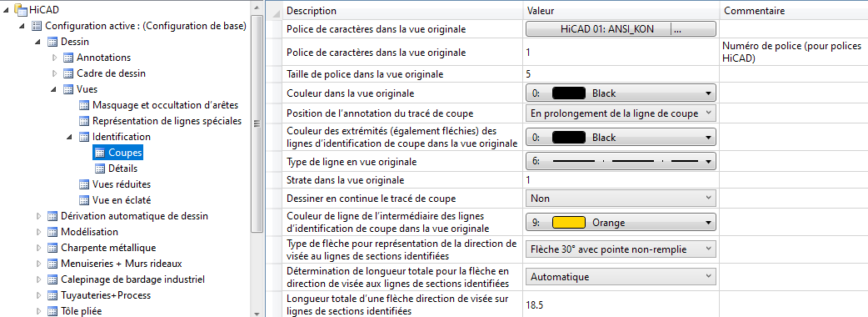Viewport: 868px width, 317px height.
Task: Select the Vue en éclaté item
Action: [122, 200]
